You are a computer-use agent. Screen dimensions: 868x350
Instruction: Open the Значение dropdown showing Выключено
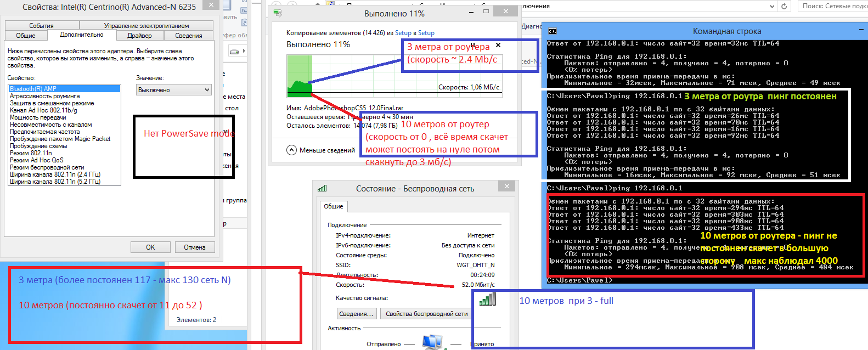click(174, 90)
